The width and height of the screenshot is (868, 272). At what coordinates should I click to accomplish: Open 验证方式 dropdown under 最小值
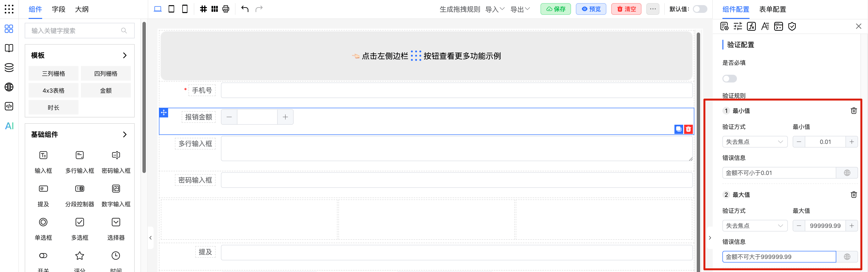754,142
